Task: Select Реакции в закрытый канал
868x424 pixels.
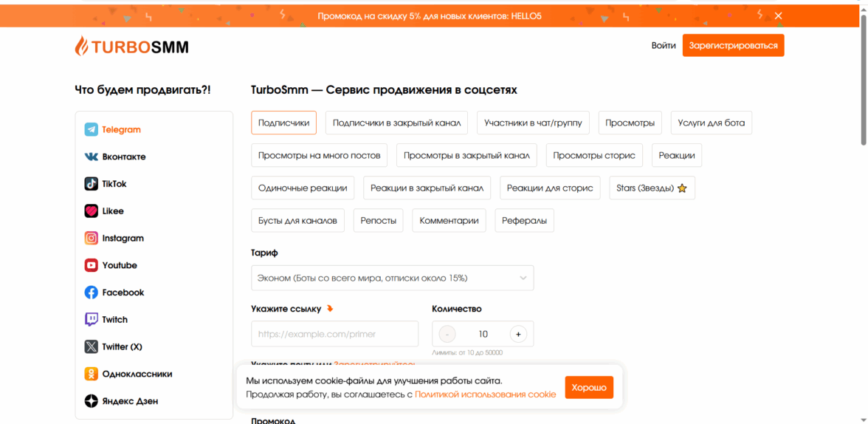Action: (427, 188)
